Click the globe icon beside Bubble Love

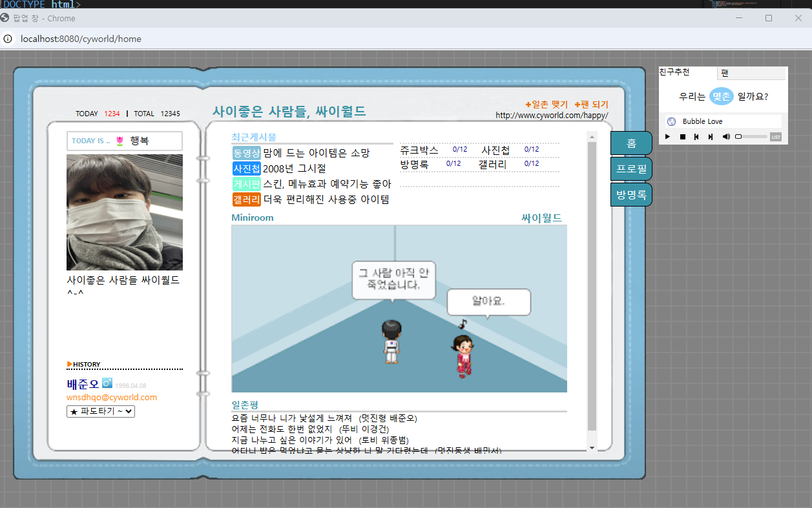tap(672, 121)
